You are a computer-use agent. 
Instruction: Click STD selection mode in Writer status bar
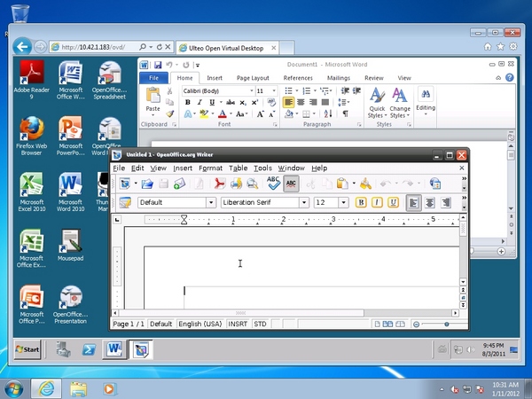coord(260,324)
